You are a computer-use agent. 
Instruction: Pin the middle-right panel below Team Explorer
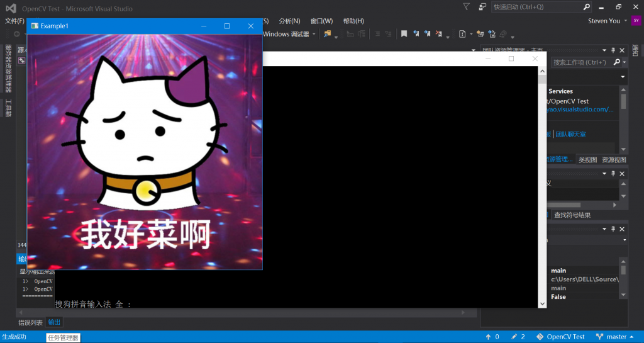click(x=613, y=173)
